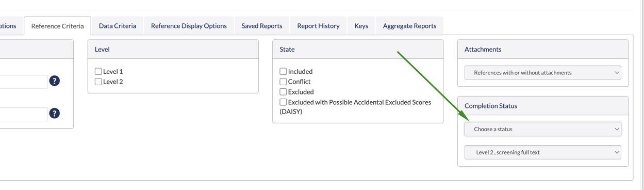Click the lower text input field
The image size is (644, 190).
[x=24, y=114]
